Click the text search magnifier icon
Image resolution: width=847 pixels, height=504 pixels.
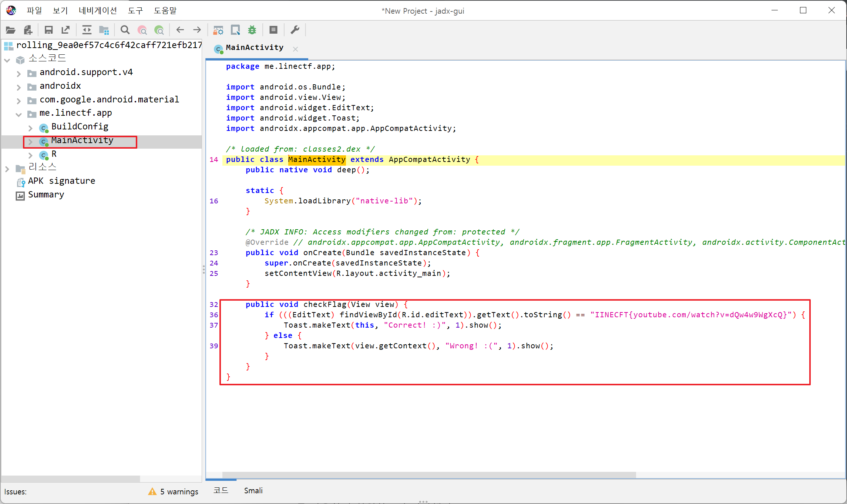point(125,30)
